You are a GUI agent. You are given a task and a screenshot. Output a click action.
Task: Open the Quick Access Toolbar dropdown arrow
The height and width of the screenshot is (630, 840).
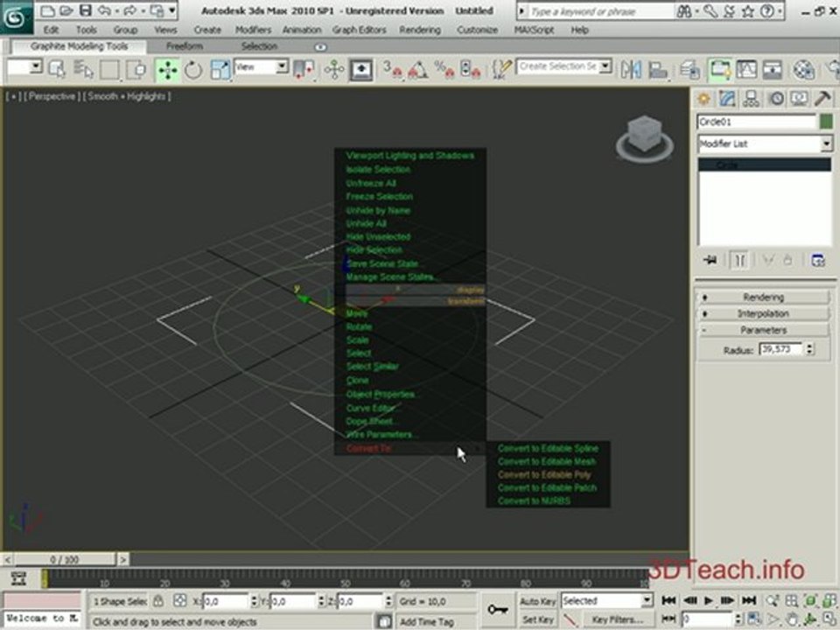[172, 10]
